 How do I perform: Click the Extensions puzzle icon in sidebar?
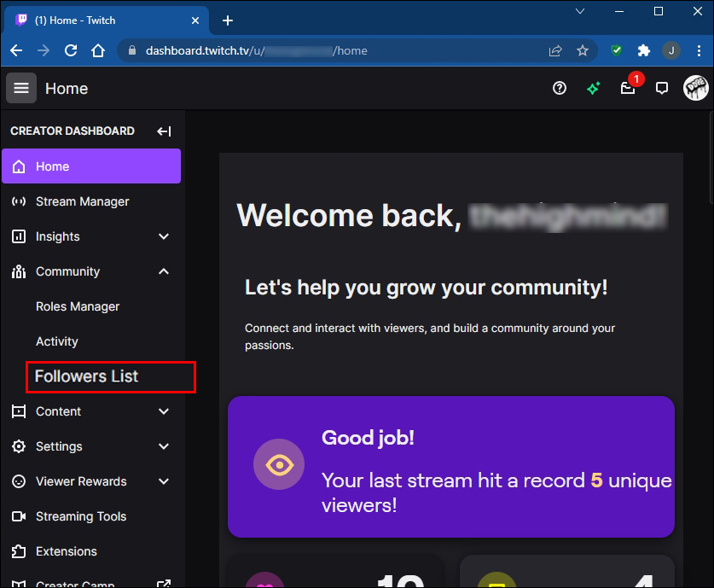tap(19, 551)
